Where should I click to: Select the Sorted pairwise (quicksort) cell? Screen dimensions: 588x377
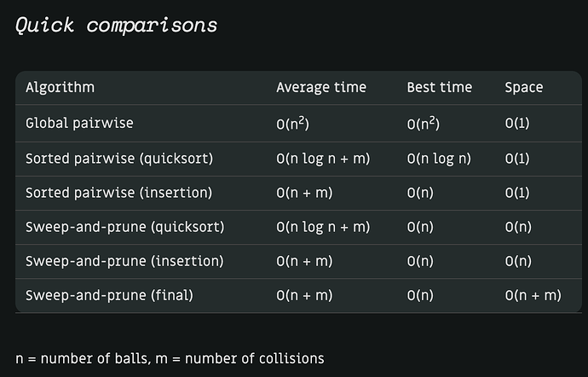[119, 159]
